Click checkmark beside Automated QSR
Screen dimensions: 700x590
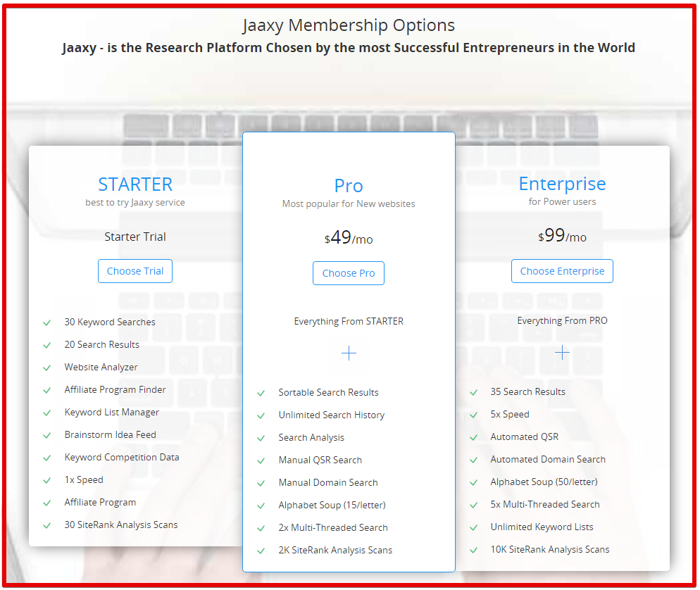point(474,437)
